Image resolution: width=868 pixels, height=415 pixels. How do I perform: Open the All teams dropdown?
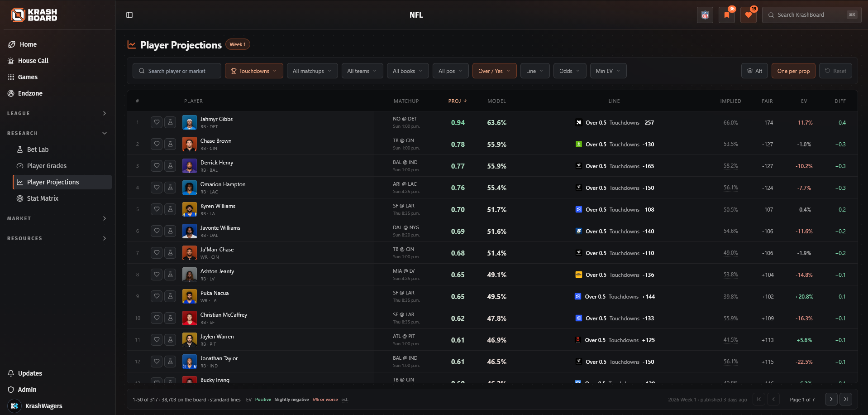(x=362, y=71)
